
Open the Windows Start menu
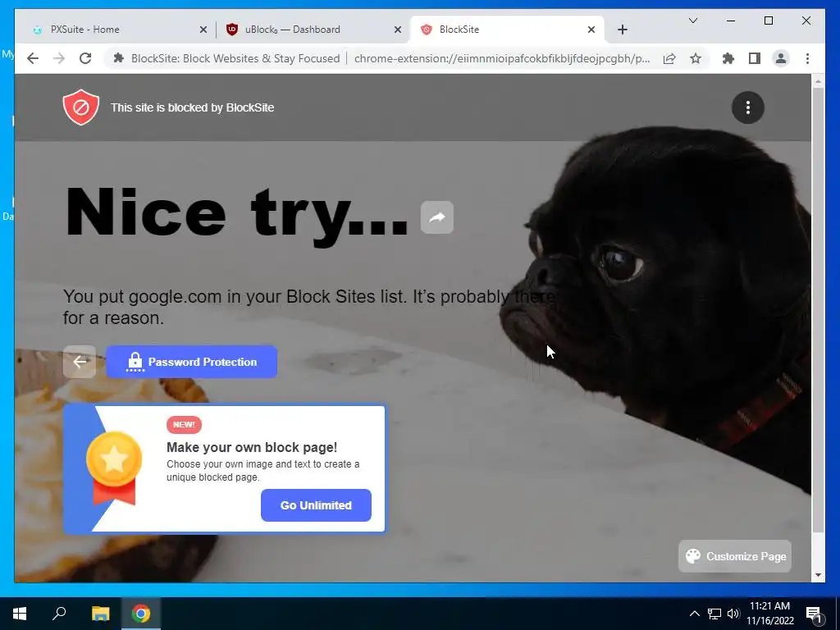[20, 614]
